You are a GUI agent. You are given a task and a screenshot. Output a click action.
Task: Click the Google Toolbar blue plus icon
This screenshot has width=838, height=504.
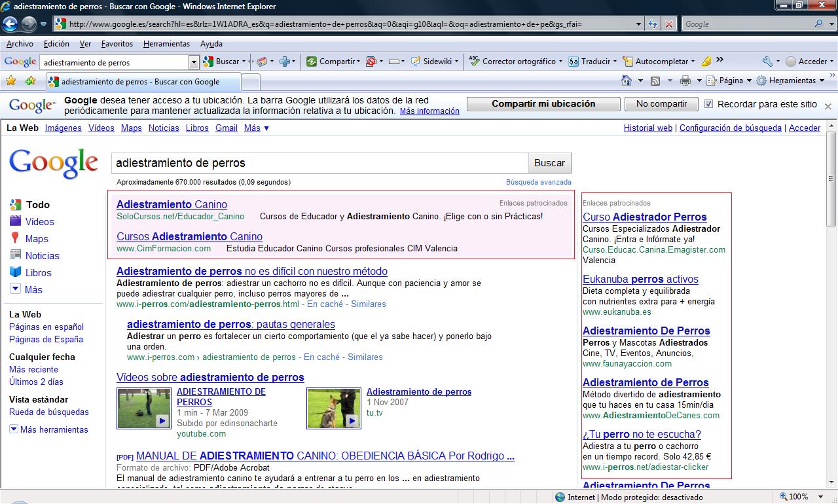tap(285, 62)
